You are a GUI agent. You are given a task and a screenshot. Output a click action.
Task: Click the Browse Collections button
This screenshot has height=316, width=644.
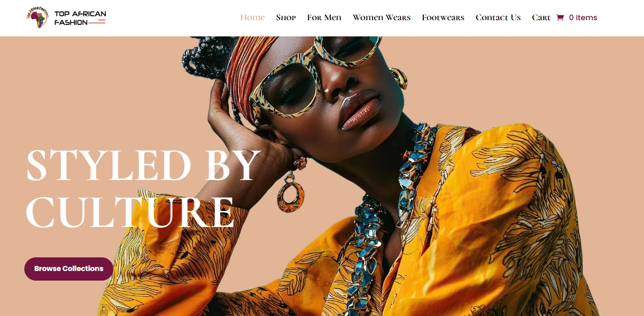[69, 268]
